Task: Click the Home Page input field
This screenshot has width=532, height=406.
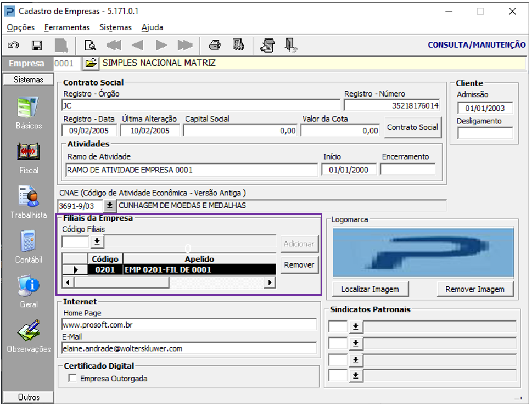Action: pos(189,325)
